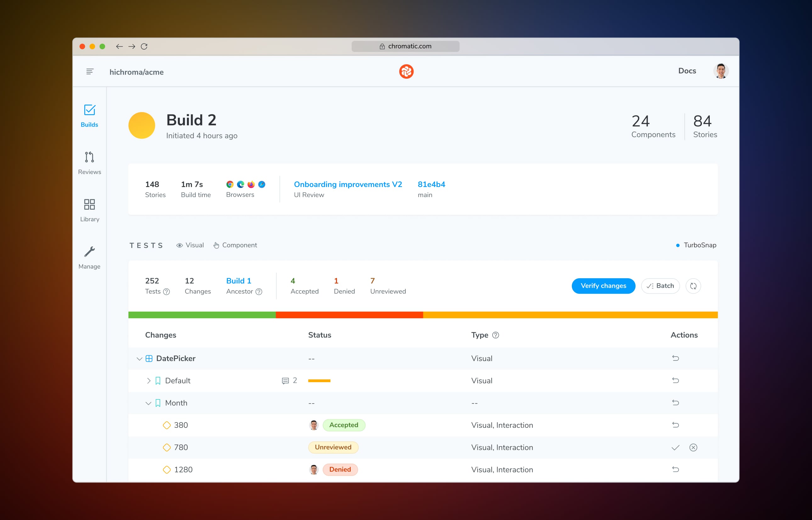Collapse the DatePicker component row

[139, 359]
